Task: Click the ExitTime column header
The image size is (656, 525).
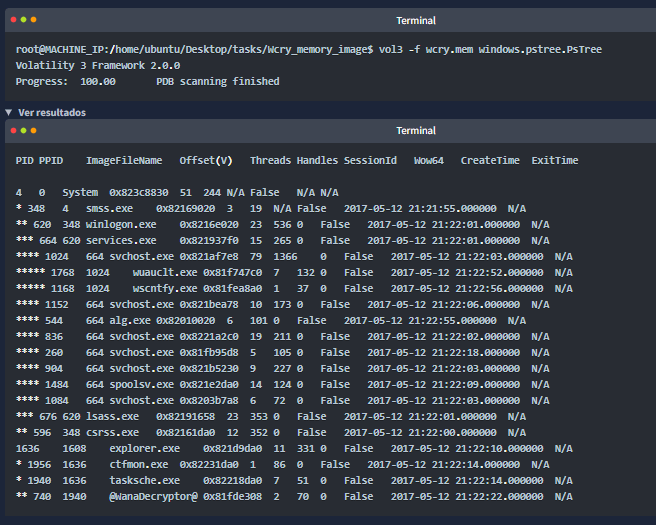Action: tap(555, 160)
